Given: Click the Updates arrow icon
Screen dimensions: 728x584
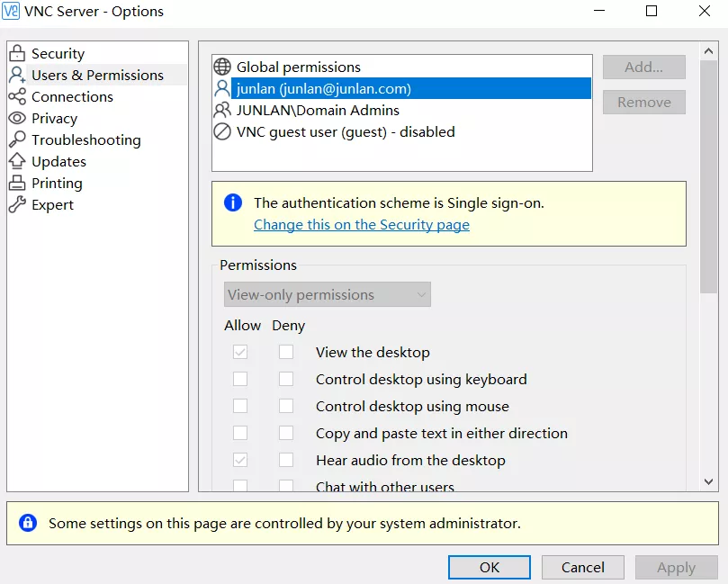Looking at the screenshot, I should 17,162.
